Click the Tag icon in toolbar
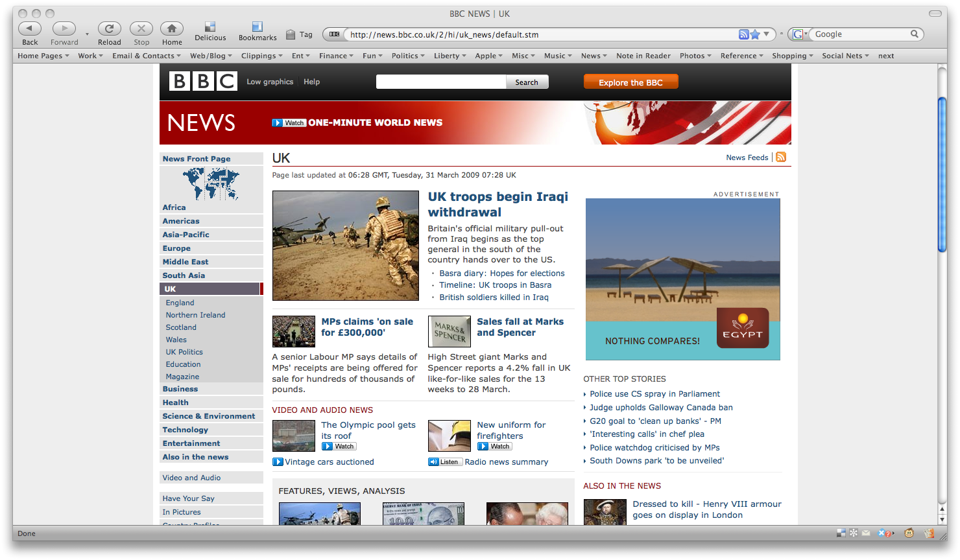Viewport: 960px width, 560px height. [x=291, y=34]
